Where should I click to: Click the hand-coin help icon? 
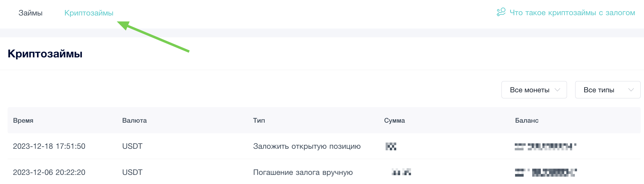pyautogui.click(x=501, y=12)
